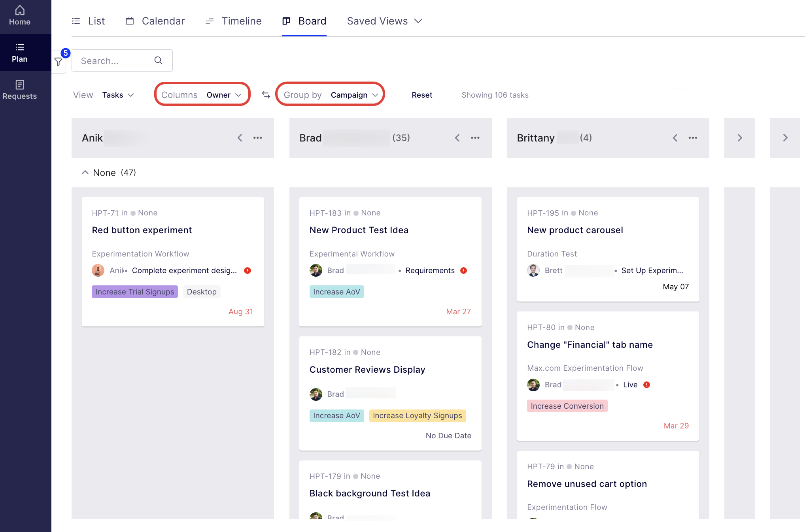Screen dimensions: 805x532
Task: Open the Saved Views menu
Action: click(385, 21)
